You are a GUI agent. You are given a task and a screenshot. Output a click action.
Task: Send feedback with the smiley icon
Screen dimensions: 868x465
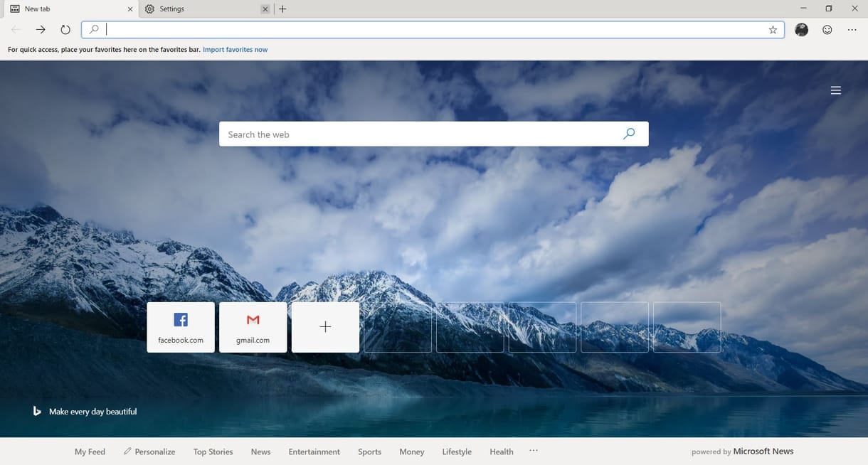click(x=827, y=30)
